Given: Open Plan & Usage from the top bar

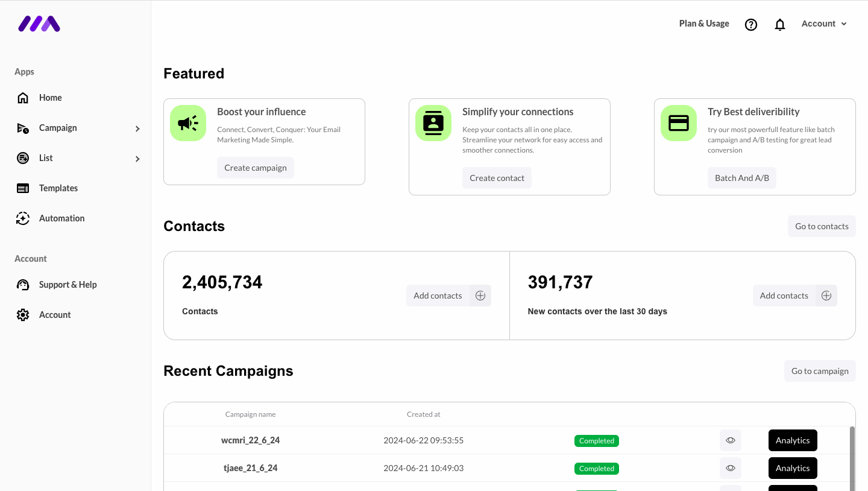Looking at the screenshot, I should point(703,24).
